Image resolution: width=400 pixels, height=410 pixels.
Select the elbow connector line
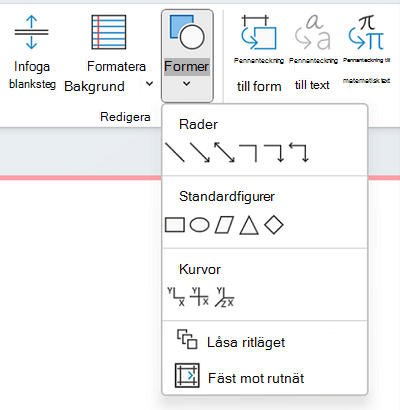[249, 153]
